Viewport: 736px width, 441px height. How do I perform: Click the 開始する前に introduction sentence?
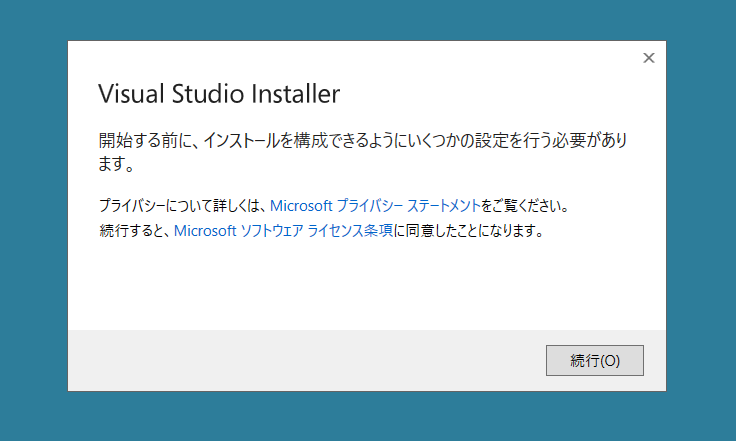click(363, 140)
